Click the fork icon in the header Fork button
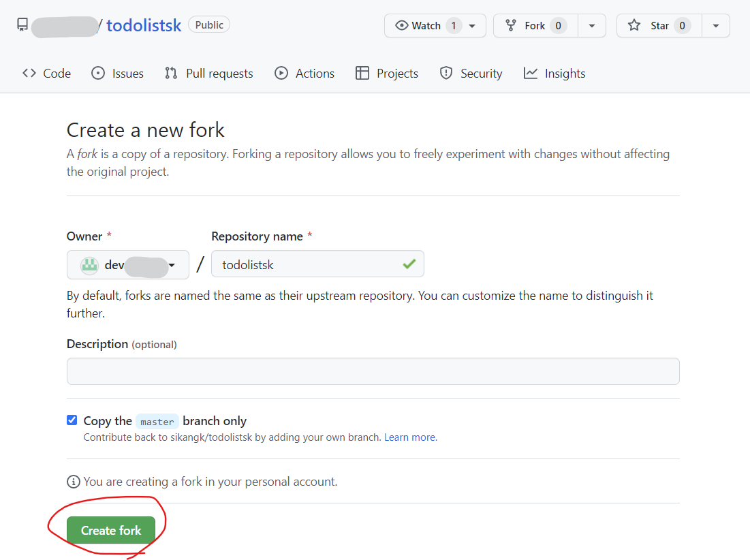The image size is (750, 560). pos(511,25)
